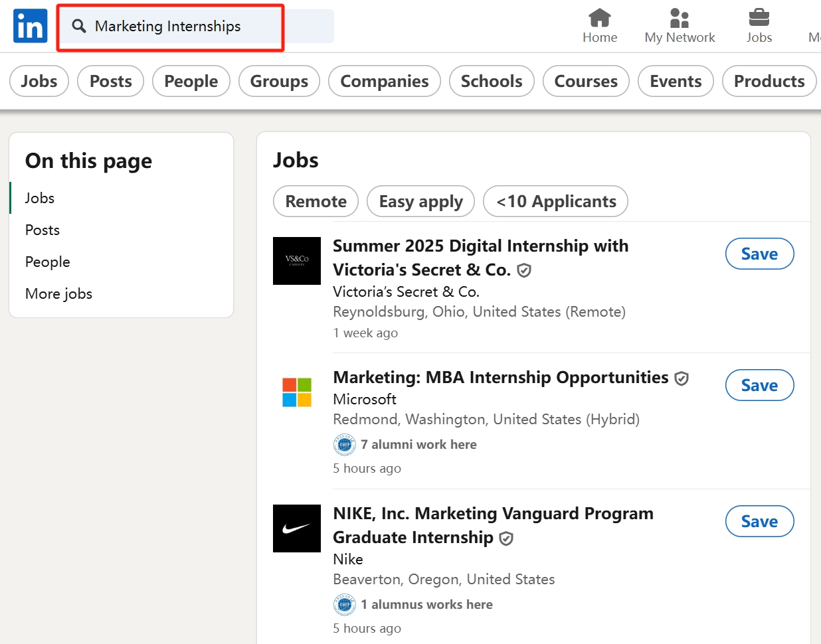Click the verified badge on the Microsoft listing
The height and width of the screenshot is (644, 821).
[682, 378]
